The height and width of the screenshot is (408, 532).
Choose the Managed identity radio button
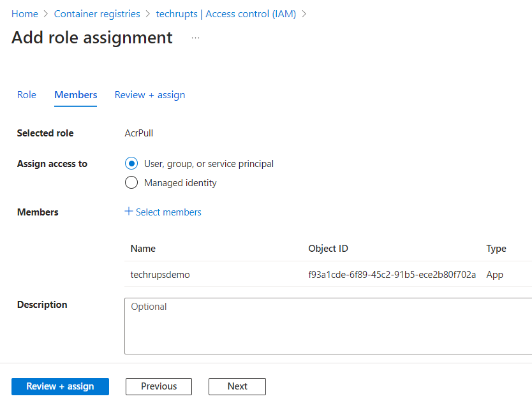131,183
